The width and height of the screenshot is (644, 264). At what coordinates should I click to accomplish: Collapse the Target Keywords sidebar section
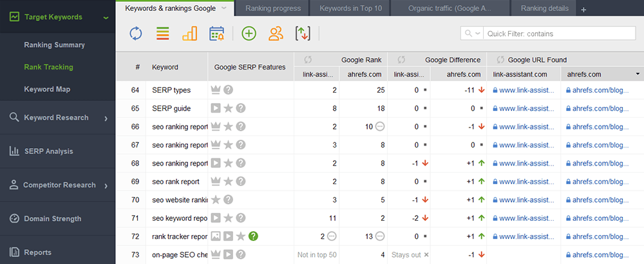tap(106, 17)
